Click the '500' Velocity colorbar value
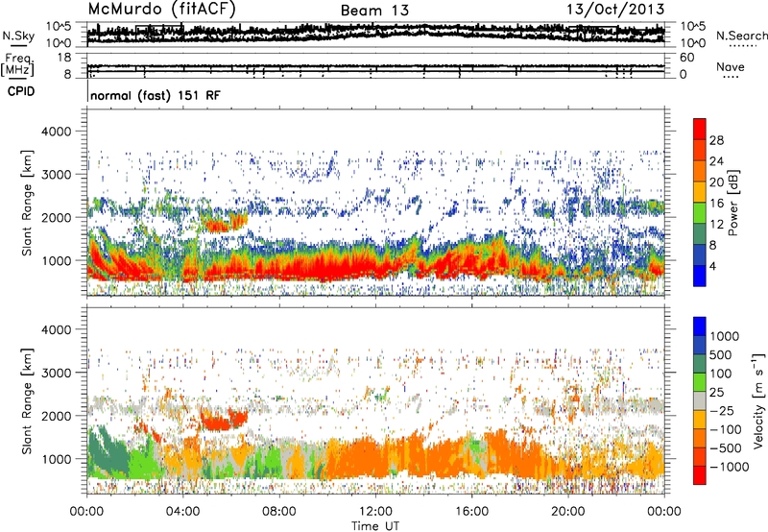768x532 pixels. [x=721, y=355]
